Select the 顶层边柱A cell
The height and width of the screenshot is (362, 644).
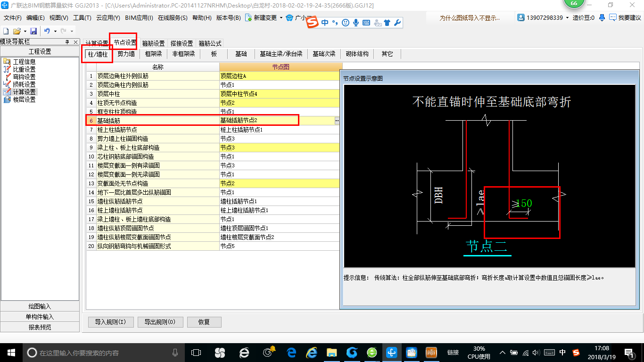pos(280,76)
